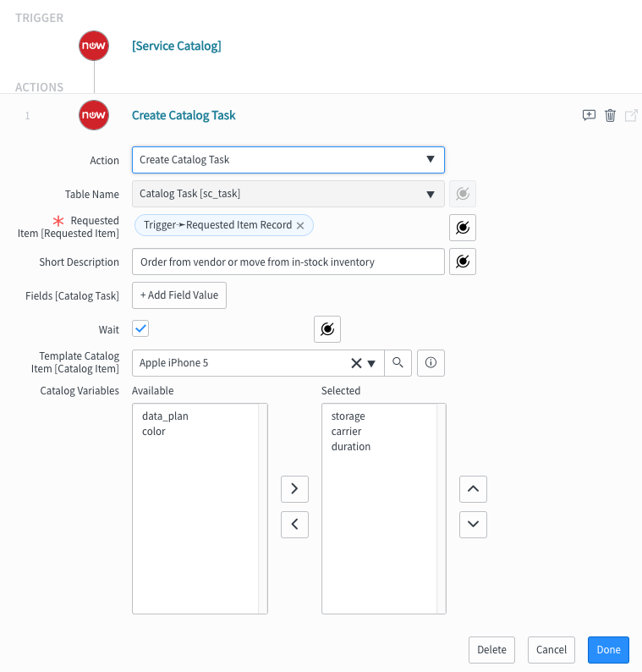
Task: Click the Add Field Value button
Action: tap(179, 295)
